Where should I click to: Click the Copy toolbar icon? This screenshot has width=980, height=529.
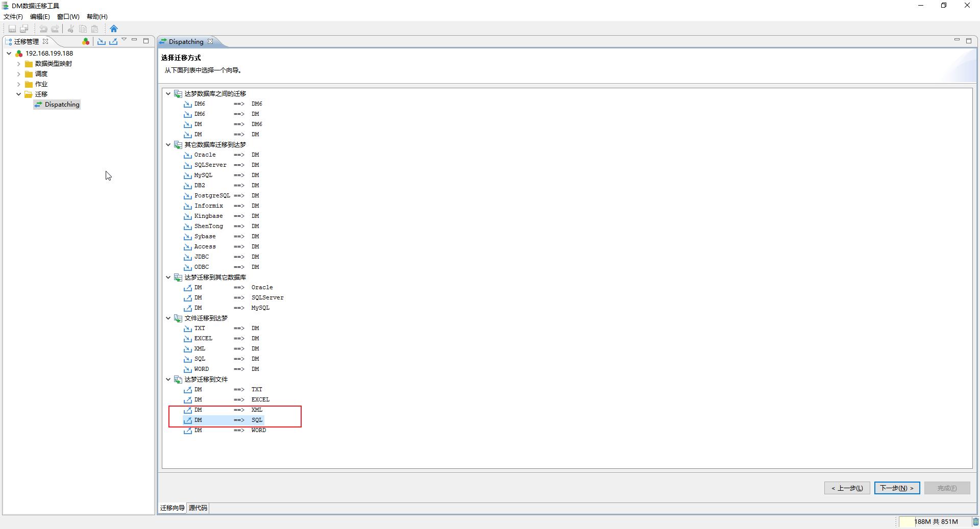[x=83, y=29]
